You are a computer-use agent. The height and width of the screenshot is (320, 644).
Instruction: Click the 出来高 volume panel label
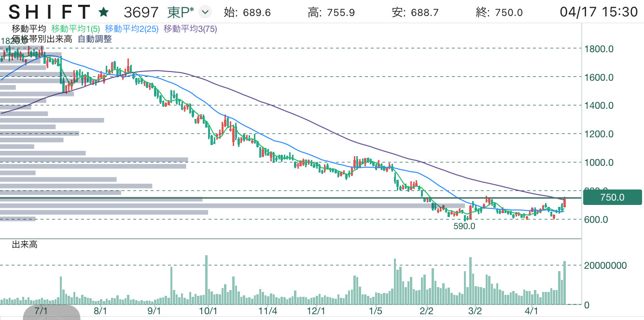tap(25, 245)
